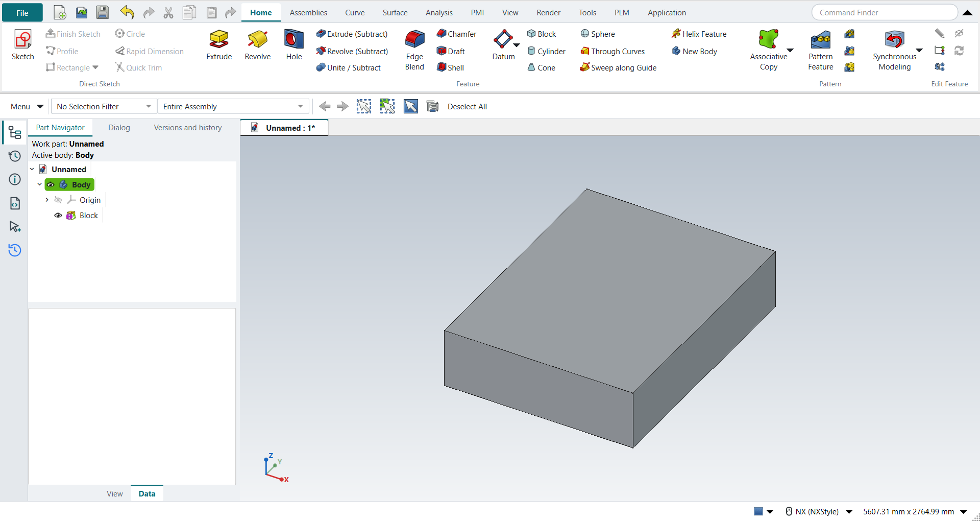Open the Hole tool
This screenshot has width=980, height=521.
pyautogui.click(x=294, y=45)
